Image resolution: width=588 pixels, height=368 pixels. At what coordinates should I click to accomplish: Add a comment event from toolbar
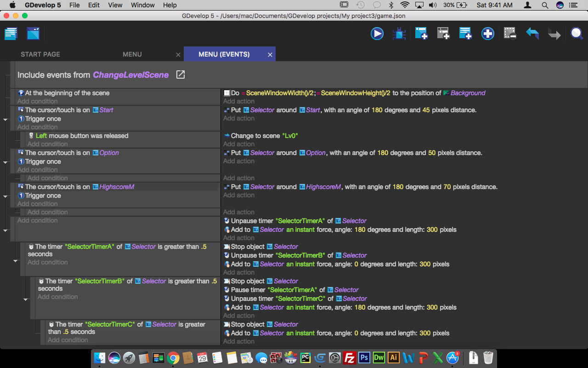point(465,34)
